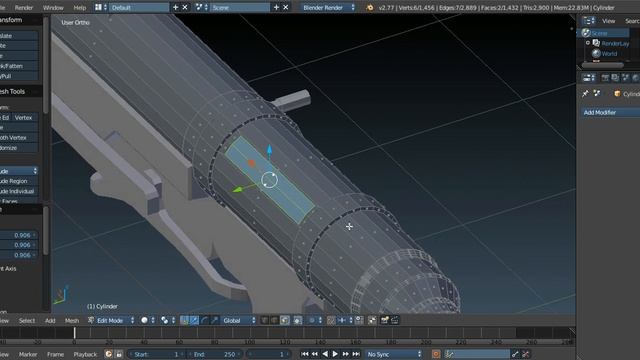Screen dimensions: 640x360
Task: Open the screen layout browse icon
Action: tap(101, 7)
